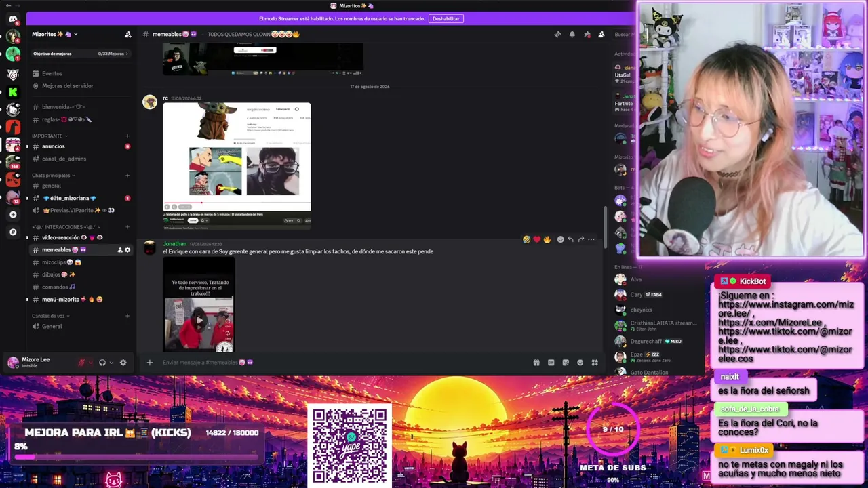Go to the menú-mizorito channel

coord(81,299)
